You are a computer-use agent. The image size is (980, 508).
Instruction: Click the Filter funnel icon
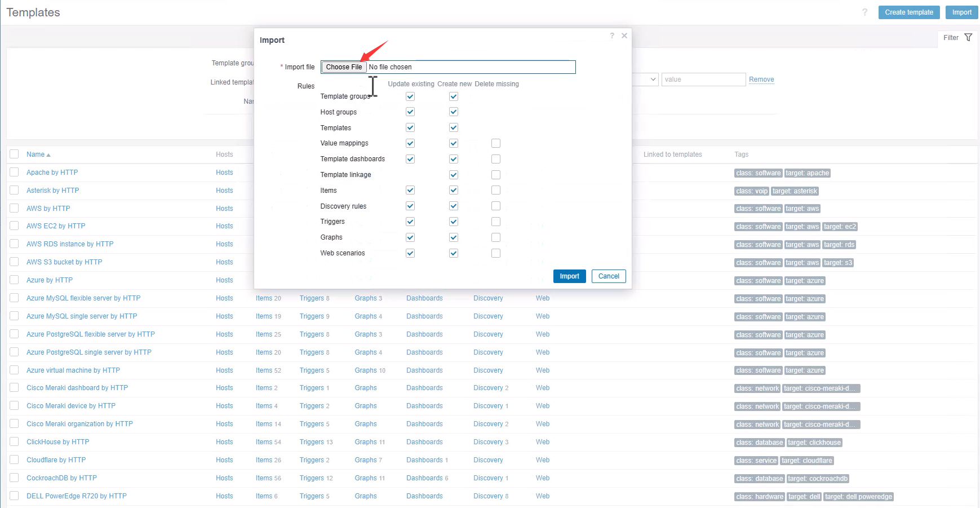click(968, 38)
